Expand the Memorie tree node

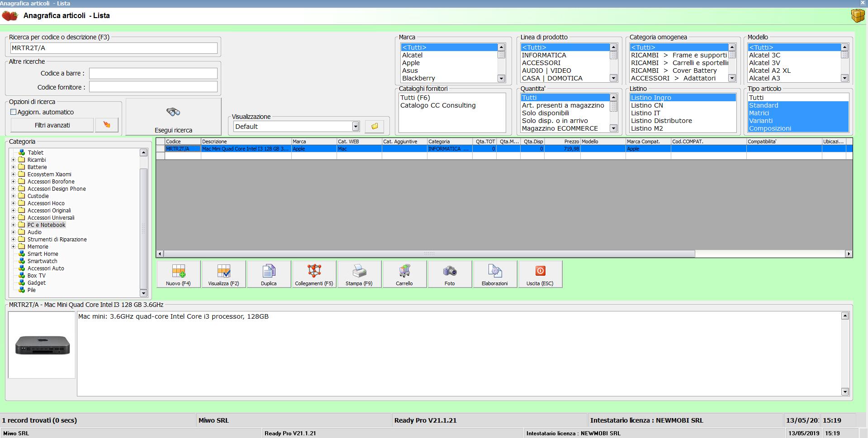point(13,247)
